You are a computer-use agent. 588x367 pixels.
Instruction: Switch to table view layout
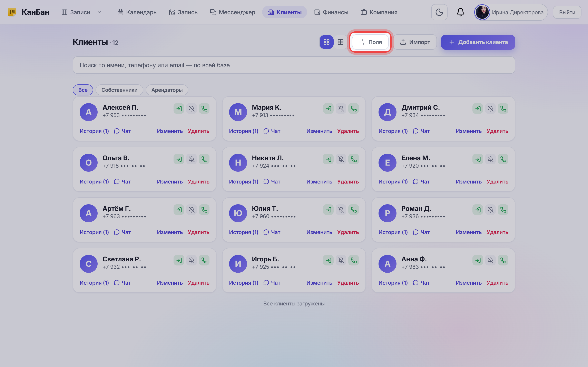coord(340,42)
